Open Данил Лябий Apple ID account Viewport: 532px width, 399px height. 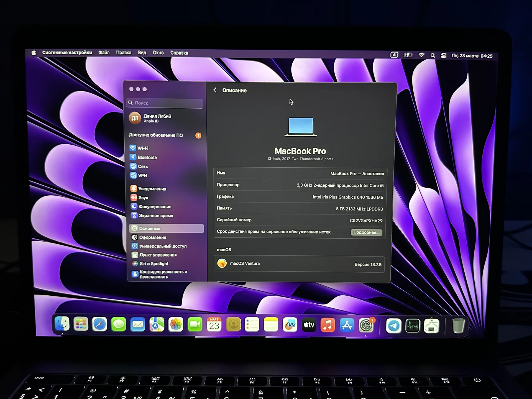pos(150,118)
